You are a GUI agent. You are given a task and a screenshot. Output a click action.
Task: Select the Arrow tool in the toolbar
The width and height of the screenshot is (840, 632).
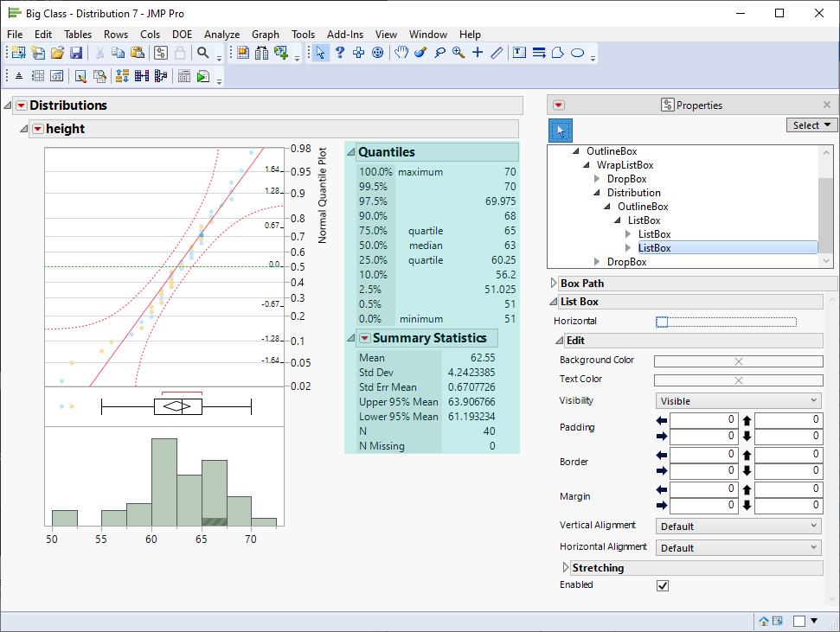(321, 53)
